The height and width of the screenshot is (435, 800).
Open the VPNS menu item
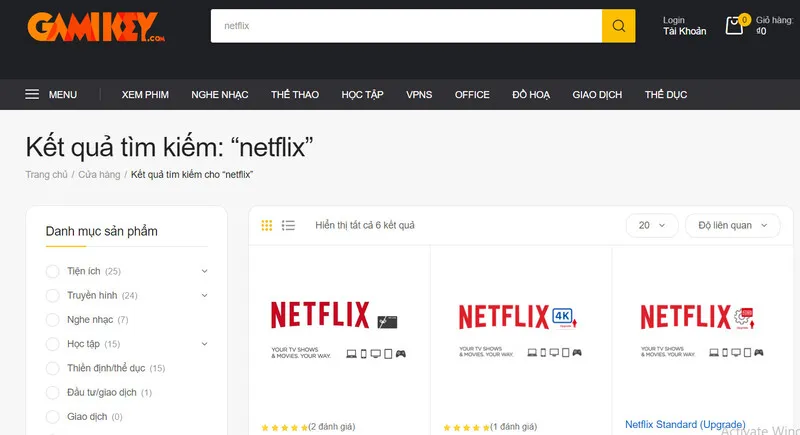[419, 95]
